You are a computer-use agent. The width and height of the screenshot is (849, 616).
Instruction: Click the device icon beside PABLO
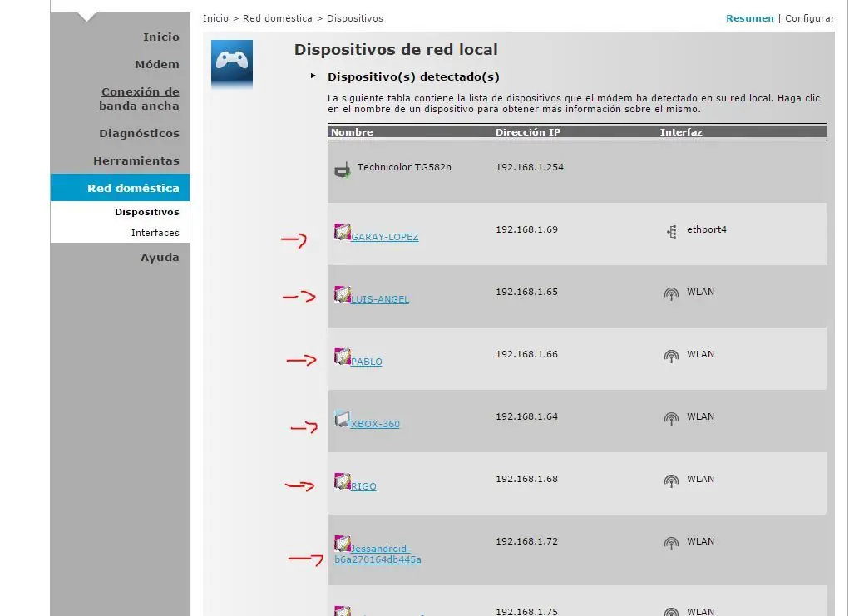coord(343,356)
